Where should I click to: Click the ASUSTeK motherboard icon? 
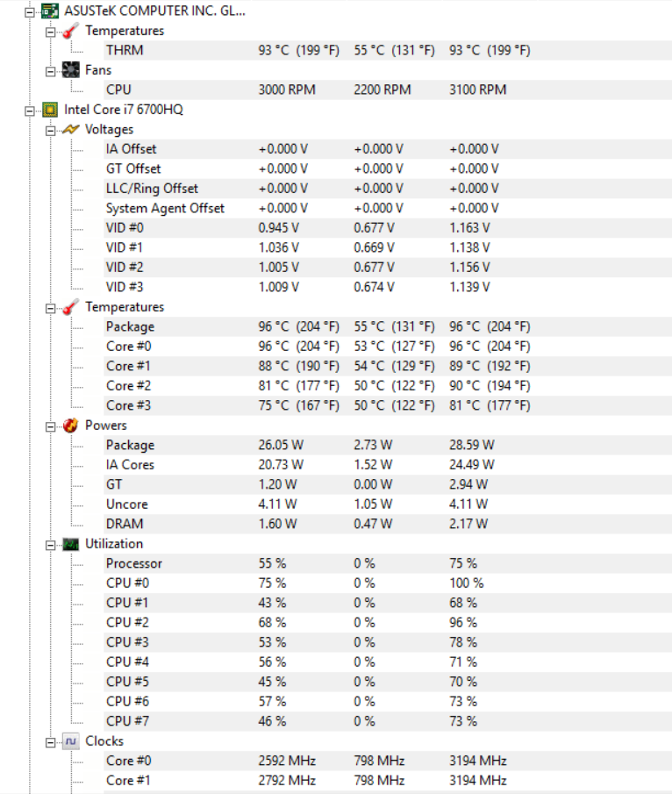[x=50, y=11]
